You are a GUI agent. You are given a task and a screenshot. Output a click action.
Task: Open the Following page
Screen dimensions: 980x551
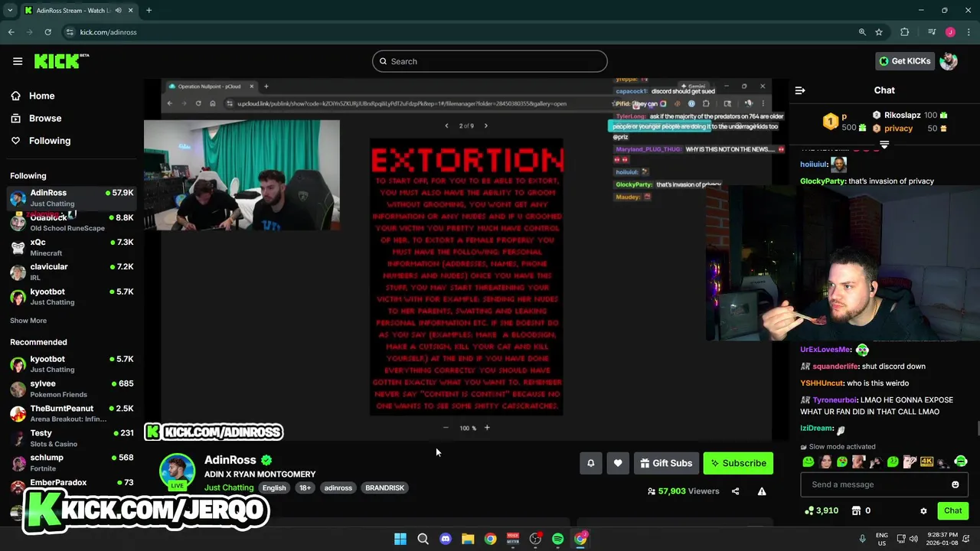49,141
